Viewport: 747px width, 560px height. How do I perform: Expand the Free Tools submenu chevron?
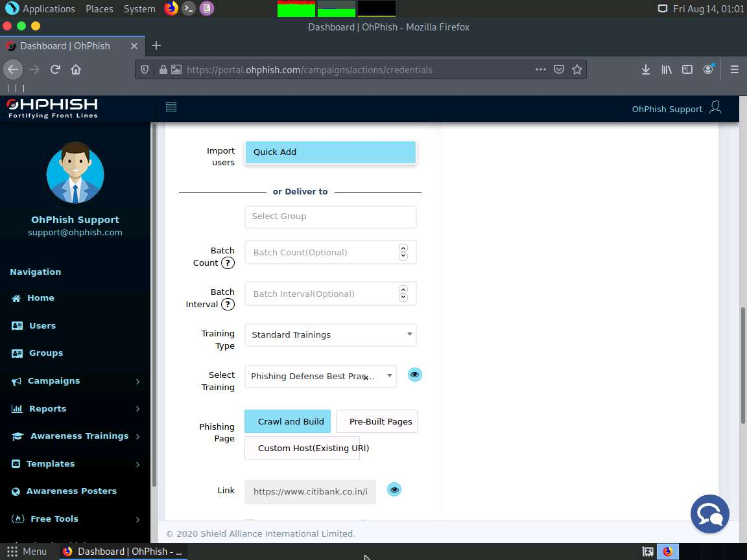click(x=137, y=520)
